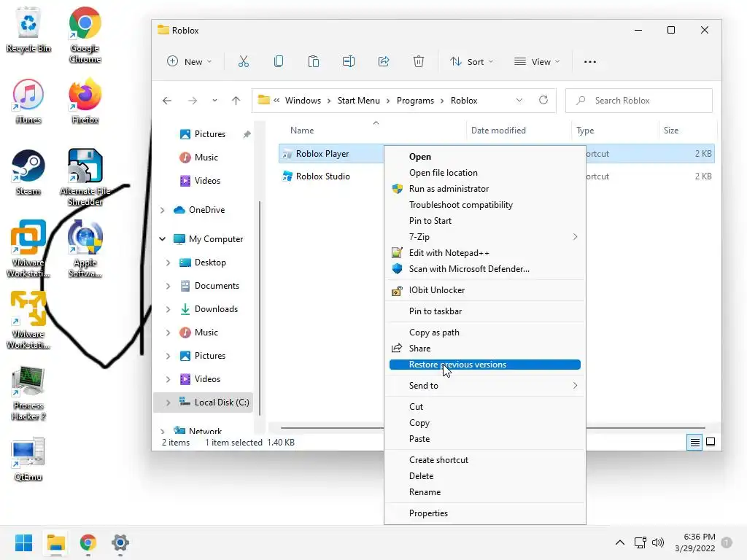This screenshot has width=747, height=560.
Task: Click the Copy icon in Explorer toolbar
Action: click(x=279, y=61)
